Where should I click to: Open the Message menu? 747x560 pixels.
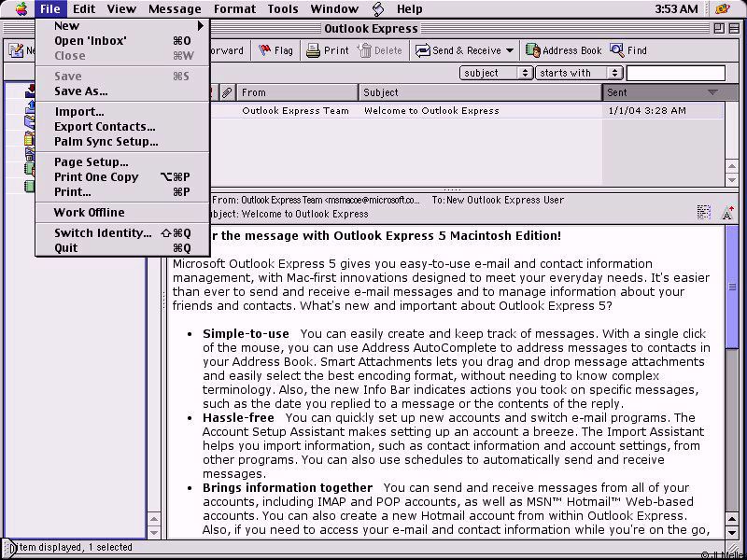coord(175,8)
